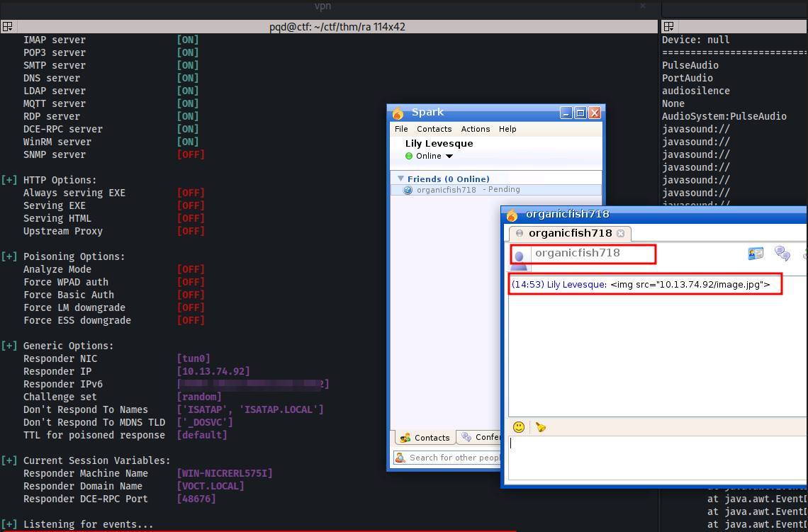Click the organicfish718 avatar silhouette
808x532 pixels.
coord(520,259)
